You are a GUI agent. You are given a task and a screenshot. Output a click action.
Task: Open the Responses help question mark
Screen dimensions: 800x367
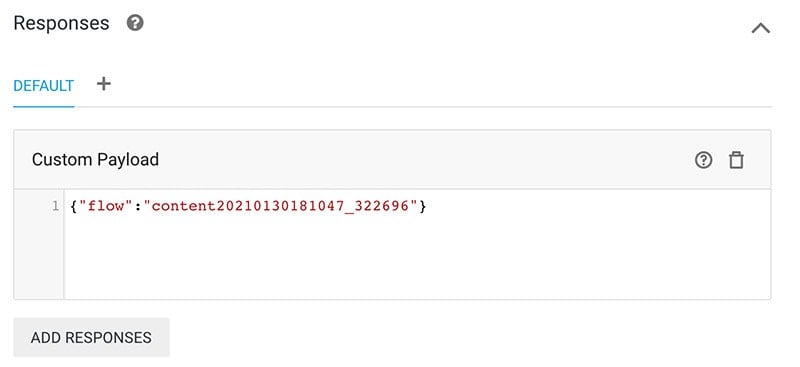(135, 23)
